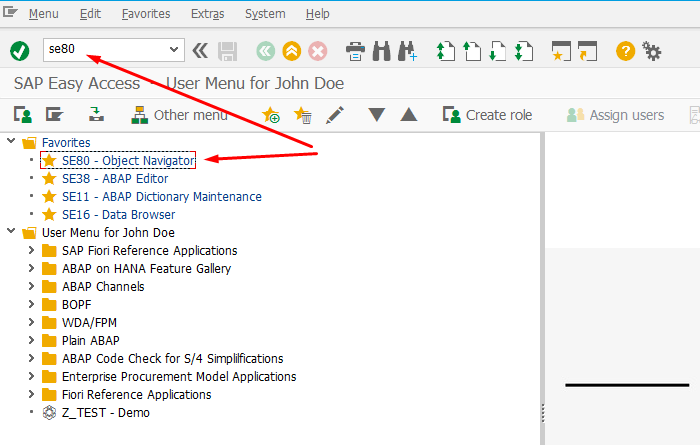Click the Create role button

tap(488, 115)
